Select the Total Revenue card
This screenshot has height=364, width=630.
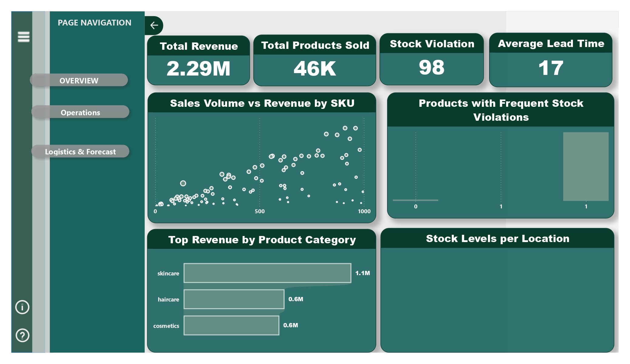pos(199,61)
